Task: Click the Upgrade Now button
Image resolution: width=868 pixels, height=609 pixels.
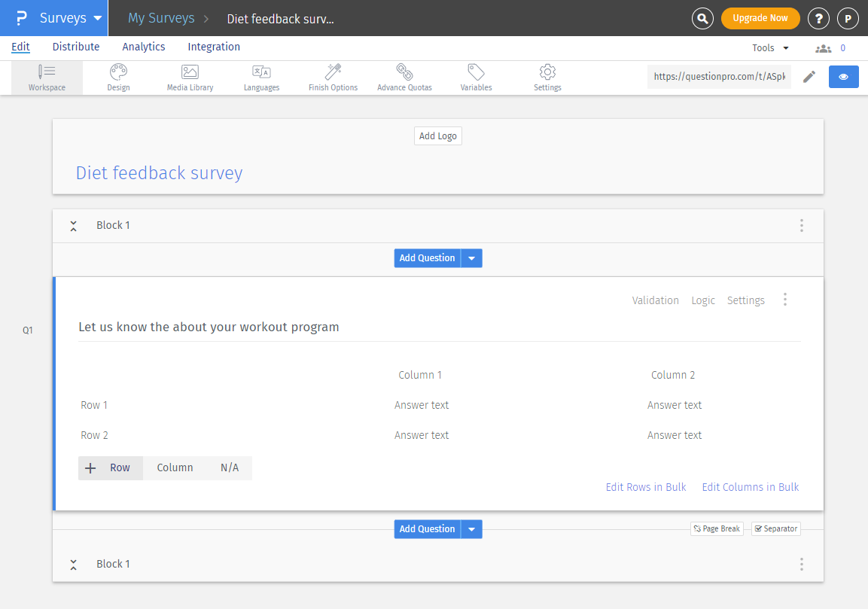Action: (760, 18)
